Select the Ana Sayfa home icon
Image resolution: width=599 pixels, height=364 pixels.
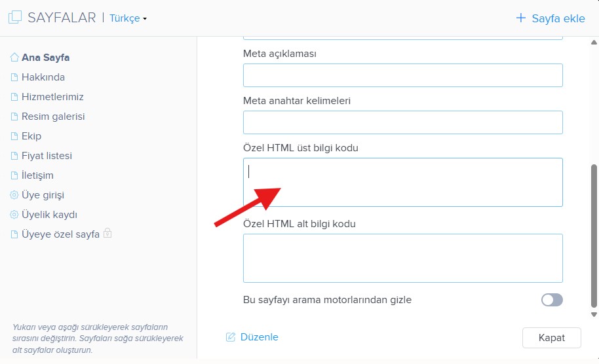14,58
